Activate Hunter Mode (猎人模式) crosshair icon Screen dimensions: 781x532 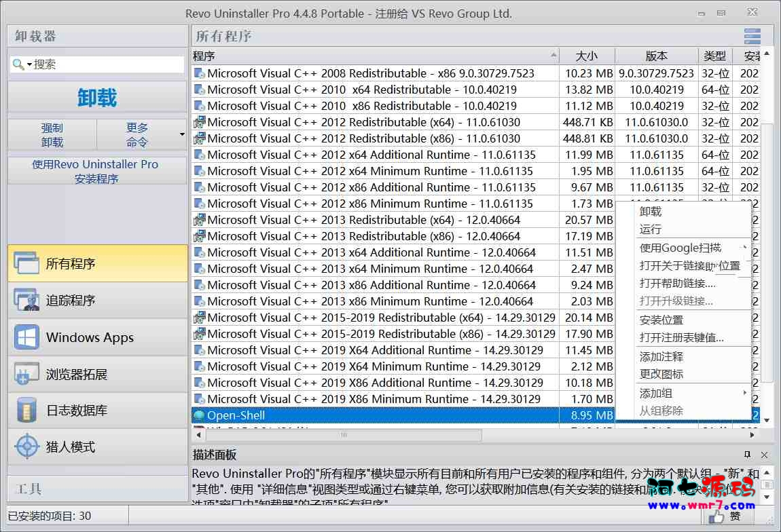(26, 446)
